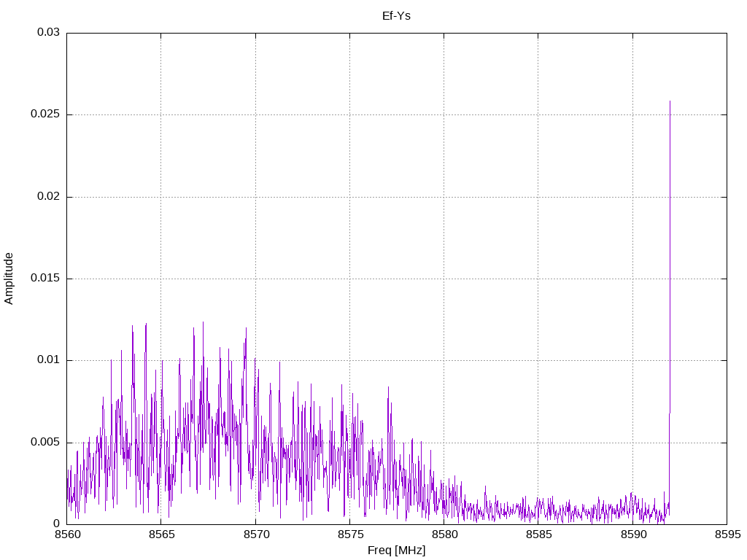Click the 8575 x-axis tick label
This screenshot has height=560, width=747.
[350, 534]
